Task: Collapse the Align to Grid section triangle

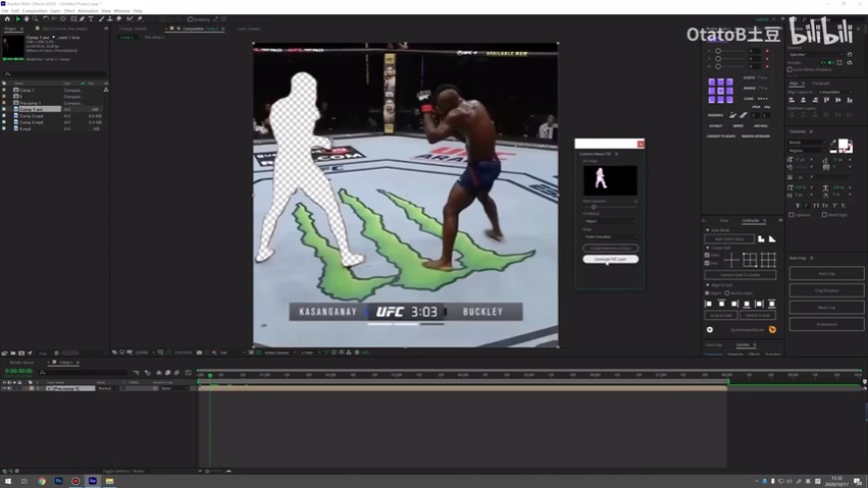Action: tap(707, 284)
